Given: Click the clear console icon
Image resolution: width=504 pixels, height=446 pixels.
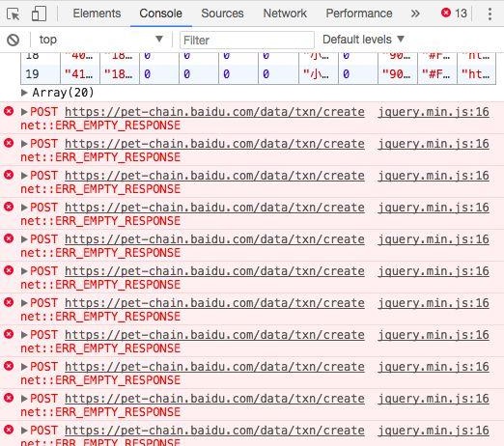Looking at the screenshot, I should click(x=14, y=41).
